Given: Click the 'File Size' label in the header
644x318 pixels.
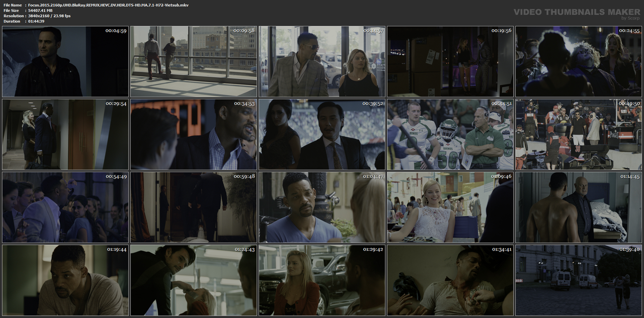Looking at the screenshot, I should 12,11.
